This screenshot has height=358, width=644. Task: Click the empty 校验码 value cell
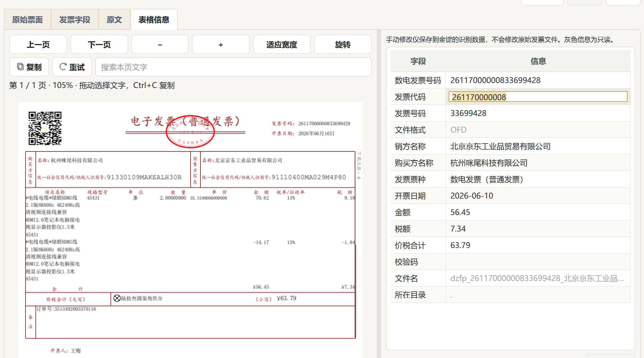tap(538, 262)
